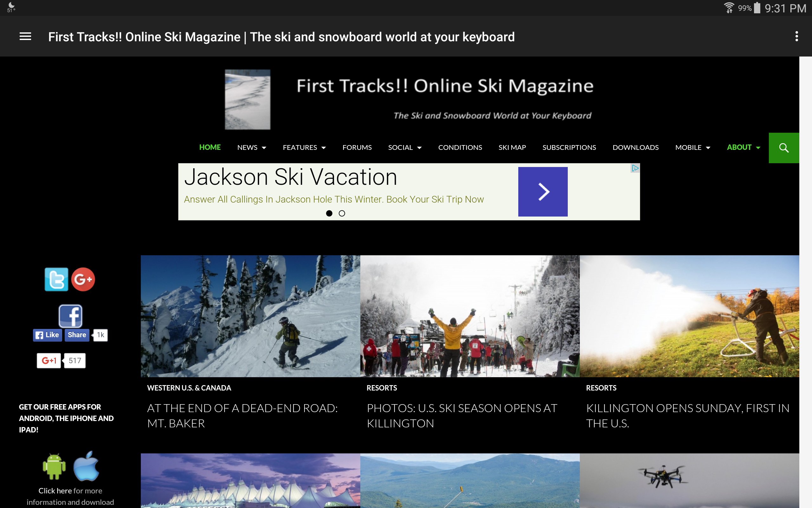
Task: Click the 517 Google+ count bubble
Action: (75, 360)
